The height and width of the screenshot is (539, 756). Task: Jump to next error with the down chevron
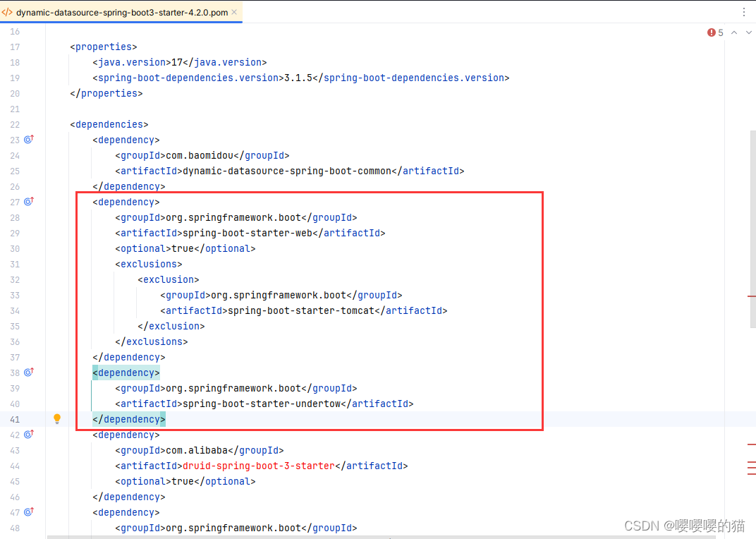point(748,32)
